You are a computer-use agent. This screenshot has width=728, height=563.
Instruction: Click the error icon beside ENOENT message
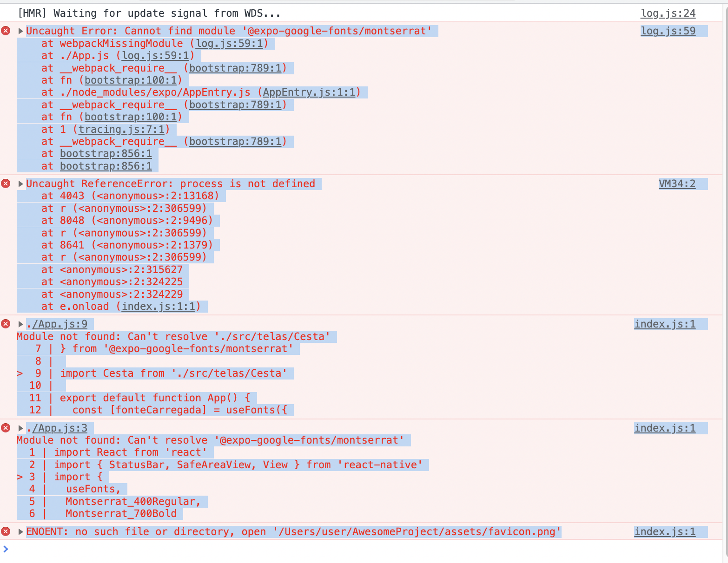pyautogui.click(x=6, y=532)
